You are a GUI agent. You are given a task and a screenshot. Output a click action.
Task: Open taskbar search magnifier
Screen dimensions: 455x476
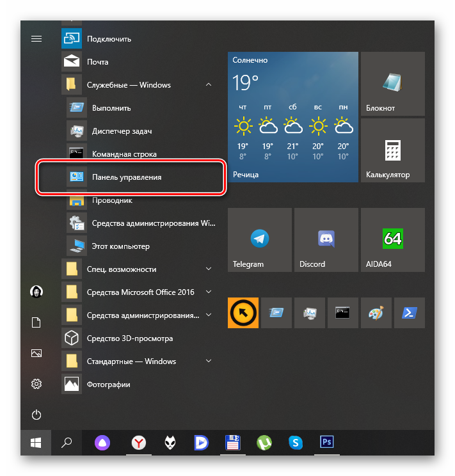pos(67,443)
